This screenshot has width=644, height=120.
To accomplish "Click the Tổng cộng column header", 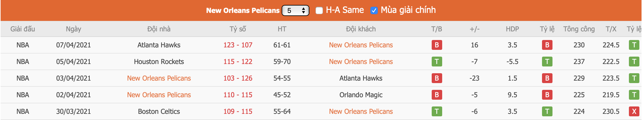I will tap(579, 29).
